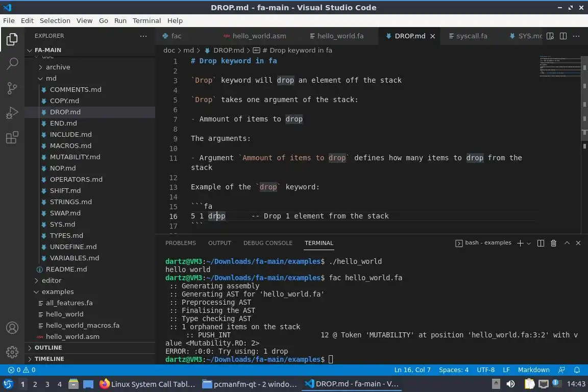Open the Terminal menu
Viewport: 588px width, 392px height.
[146, 20]
